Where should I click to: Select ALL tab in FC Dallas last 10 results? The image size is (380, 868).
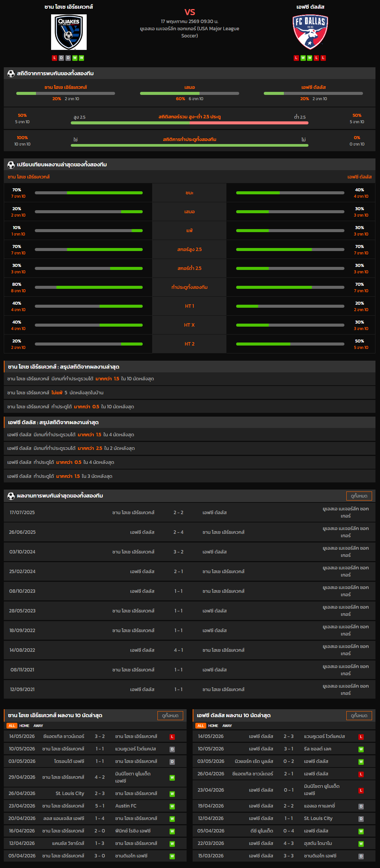pos(201,725)
